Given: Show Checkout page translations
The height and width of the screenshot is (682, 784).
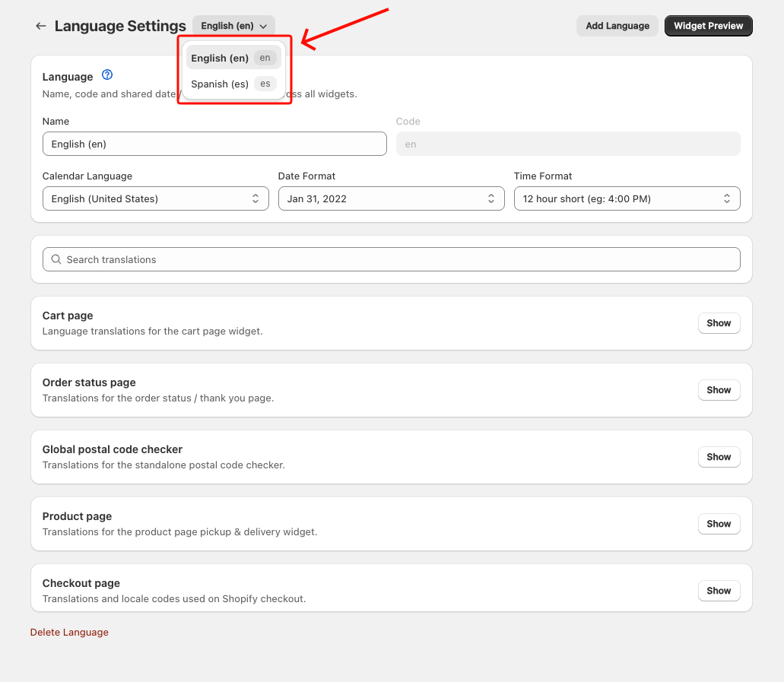Looking at the screenshot, I should coord(719,591).
